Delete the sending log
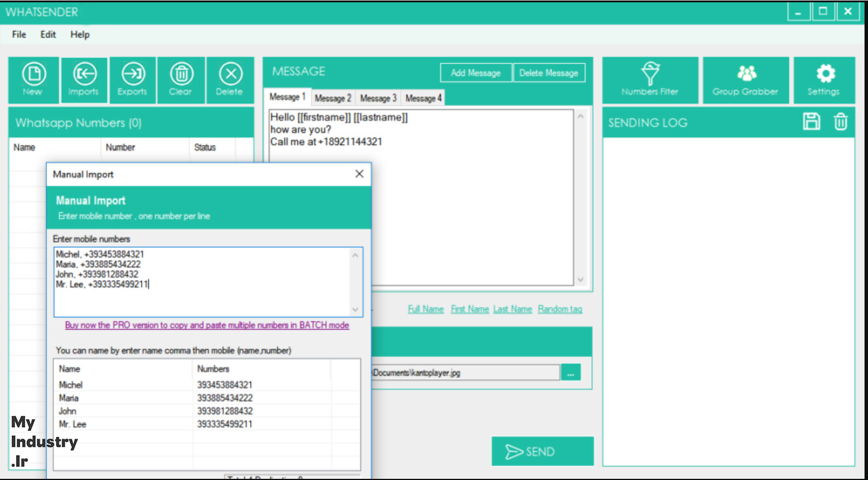This screenshot has width=868, height=480. click(841, 122)
